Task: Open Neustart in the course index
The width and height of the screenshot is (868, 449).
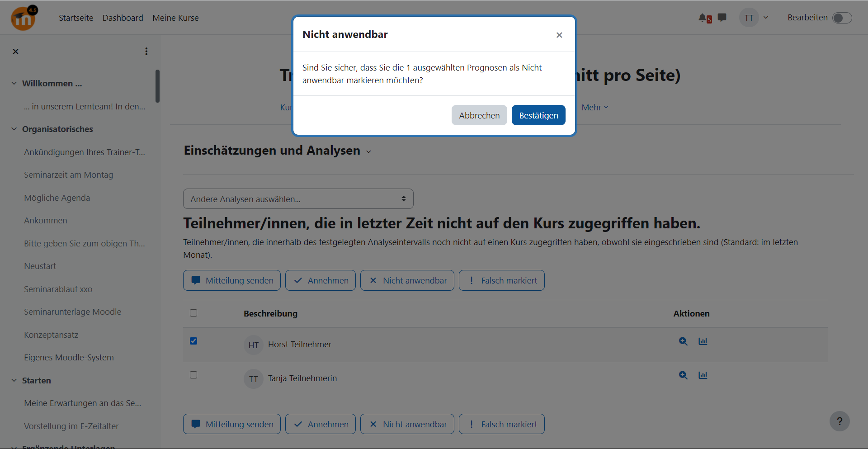Action: tap(40, 266)
